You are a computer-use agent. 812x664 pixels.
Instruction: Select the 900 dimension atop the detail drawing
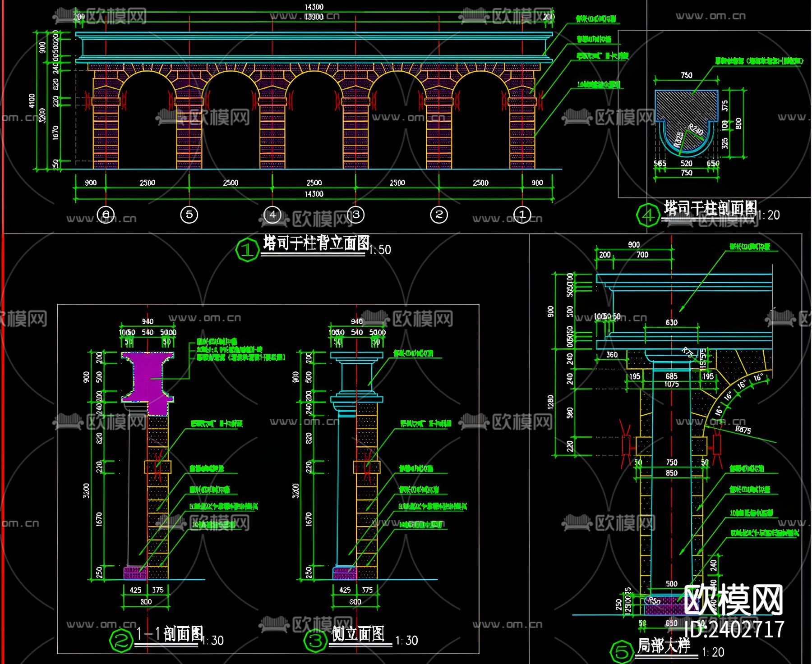point(634,244)
